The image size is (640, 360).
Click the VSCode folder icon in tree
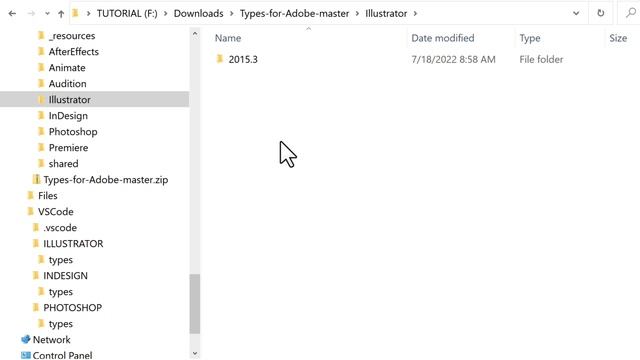point(30,211)
